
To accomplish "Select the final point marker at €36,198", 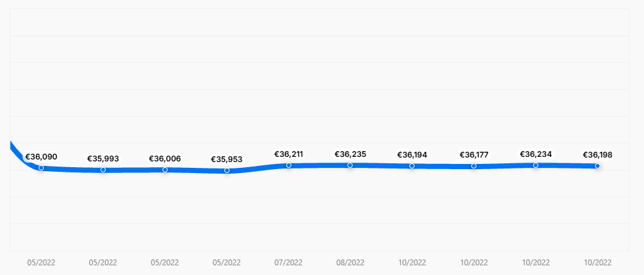I will pos(598,166).
